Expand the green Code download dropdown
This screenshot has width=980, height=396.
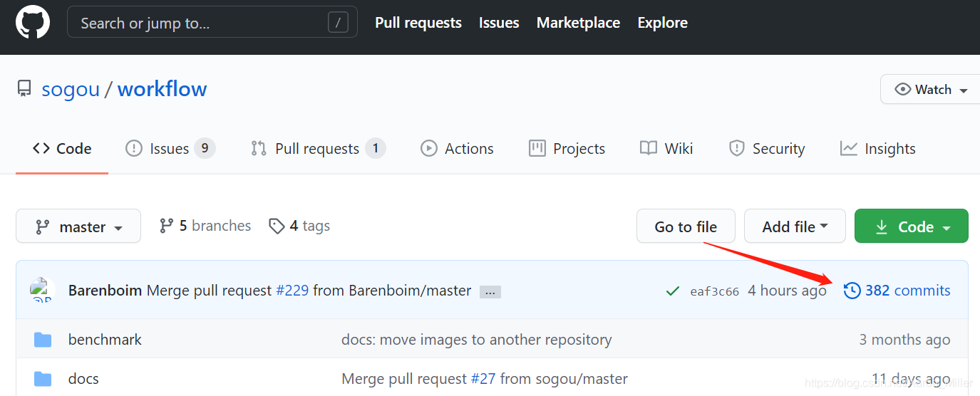(911, 226)
